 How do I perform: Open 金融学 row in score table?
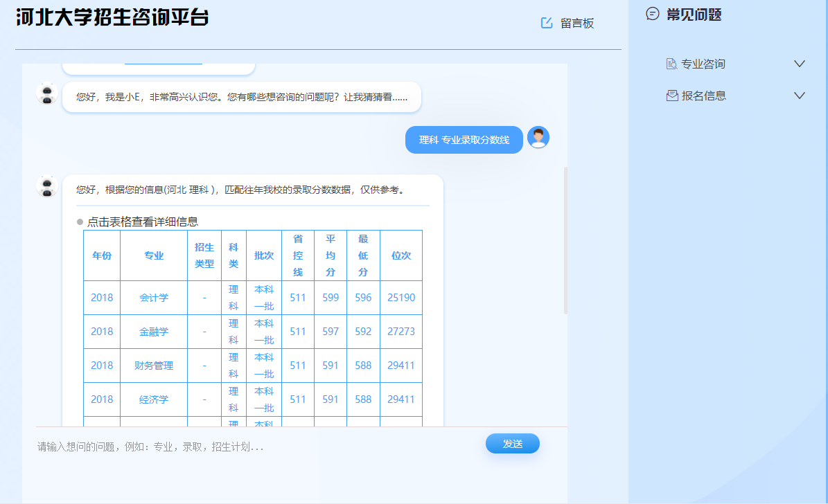click(x=154, y=332)
